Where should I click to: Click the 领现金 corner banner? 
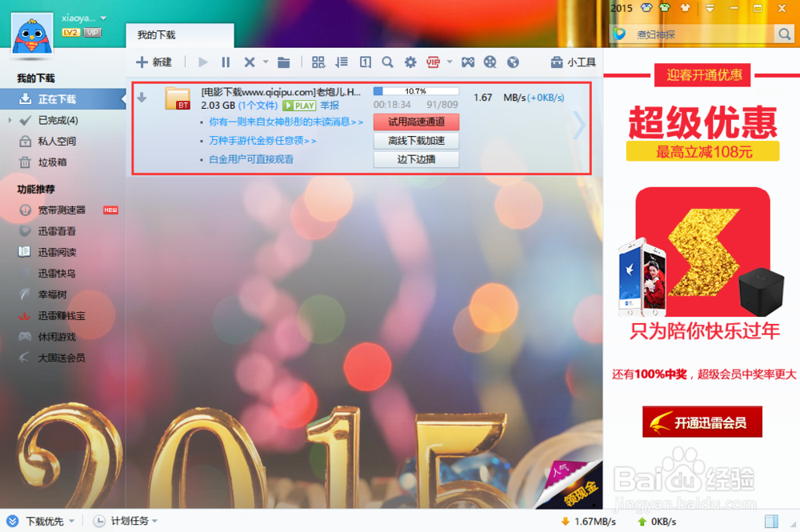(571, 485)
